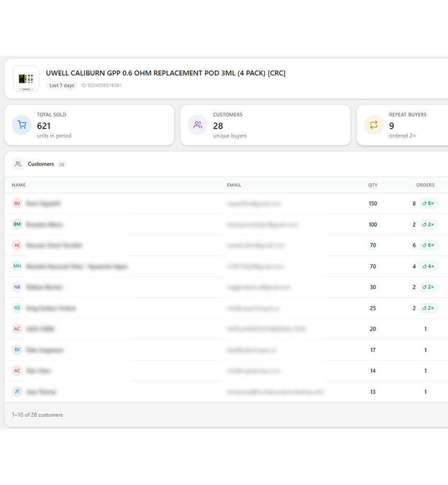Viewport: 448px width, 485px height.
Task: Click the quantity value 25
Action: coord(373,308)
